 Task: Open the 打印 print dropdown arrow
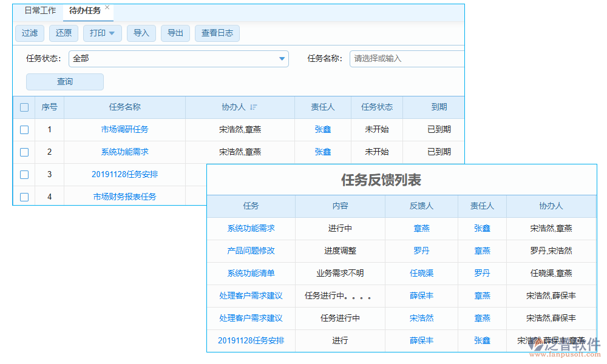[113, 33]
